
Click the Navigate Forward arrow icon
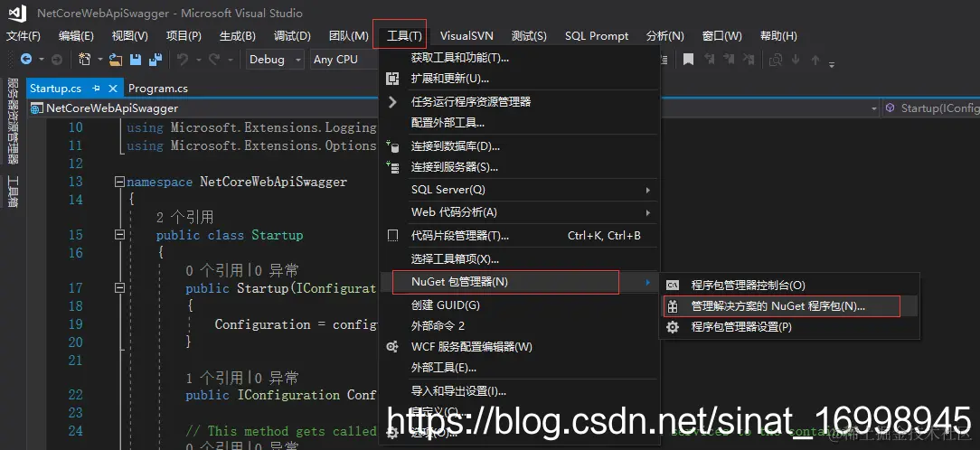point(56,60)
